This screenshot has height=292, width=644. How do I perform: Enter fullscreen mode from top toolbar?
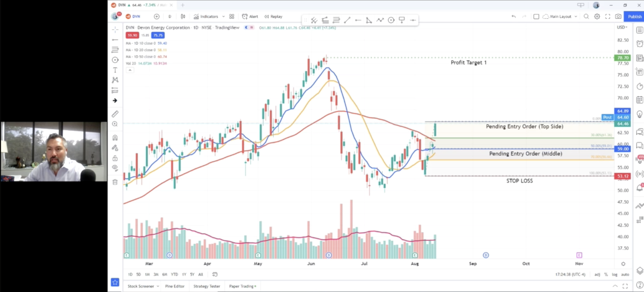(x=608, y=16)
